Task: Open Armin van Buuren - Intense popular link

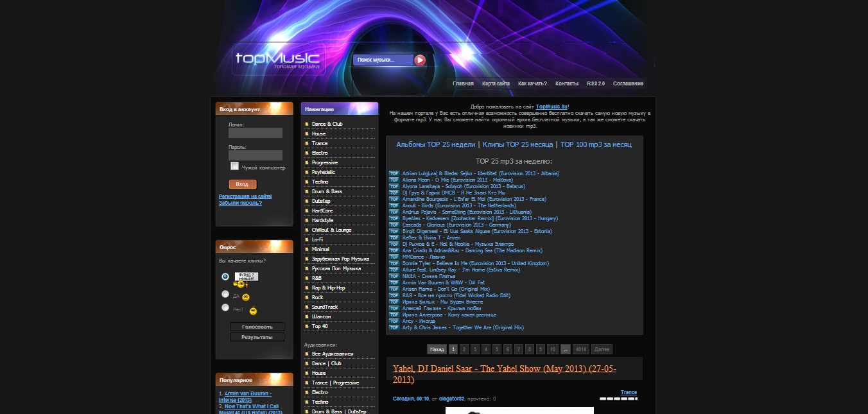Action: coord(245,397)
